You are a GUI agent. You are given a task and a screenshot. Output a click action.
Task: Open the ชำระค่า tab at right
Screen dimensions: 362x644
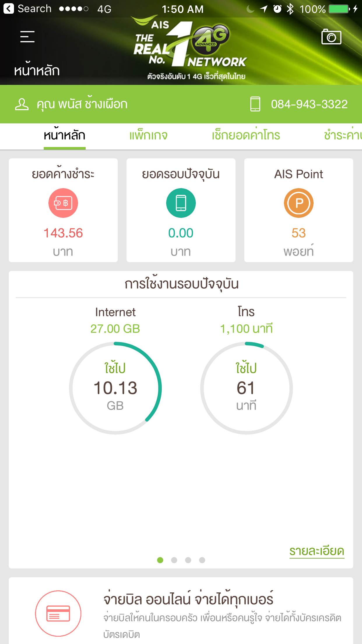tap(342, 136)
